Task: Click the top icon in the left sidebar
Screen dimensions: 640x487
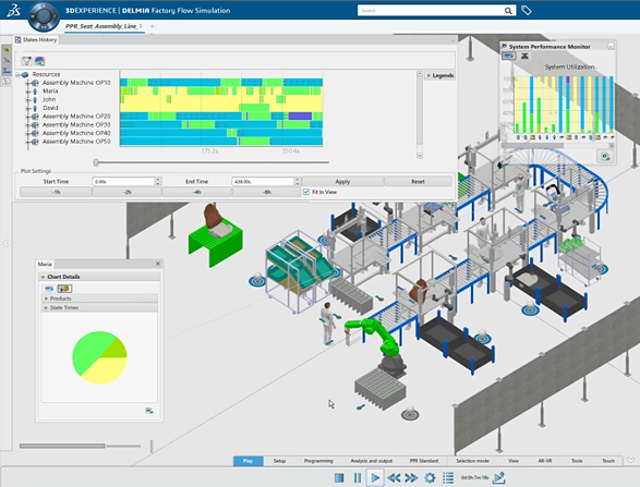Action: coord(6,50)
